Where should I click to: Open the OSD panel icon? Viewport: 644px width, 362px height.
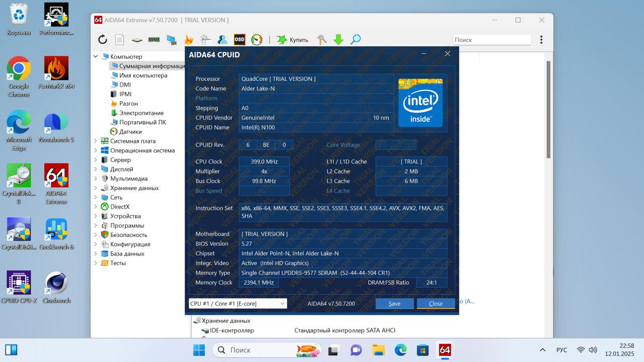239,40
